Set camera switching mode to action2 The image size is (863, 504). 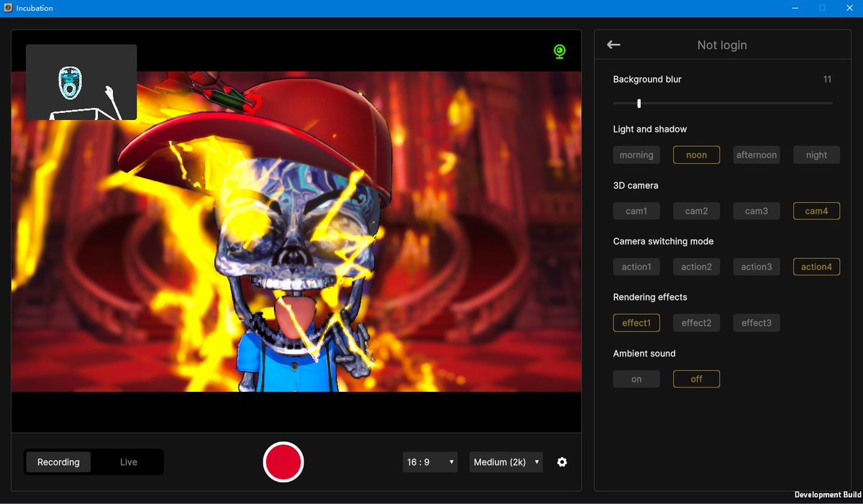point(696,267)
